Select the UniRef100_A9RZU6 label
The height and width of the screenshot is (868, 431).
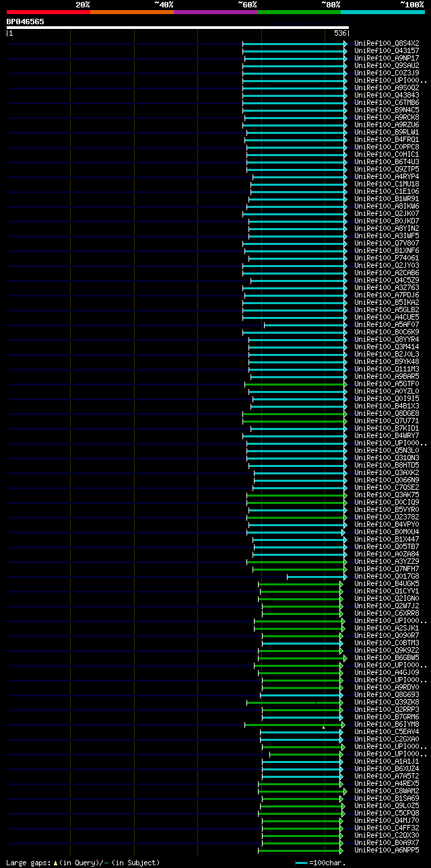[387, 124]
